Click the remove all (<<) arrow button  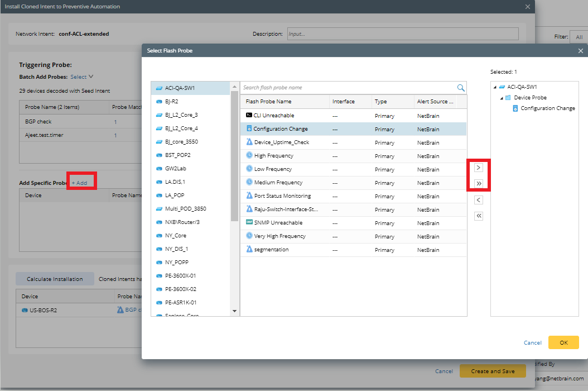pos(479,216)
